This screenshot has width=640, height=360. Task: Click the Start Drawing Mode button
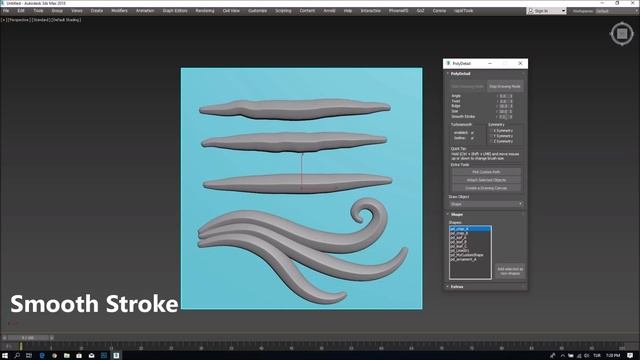(x=467, y=87)
